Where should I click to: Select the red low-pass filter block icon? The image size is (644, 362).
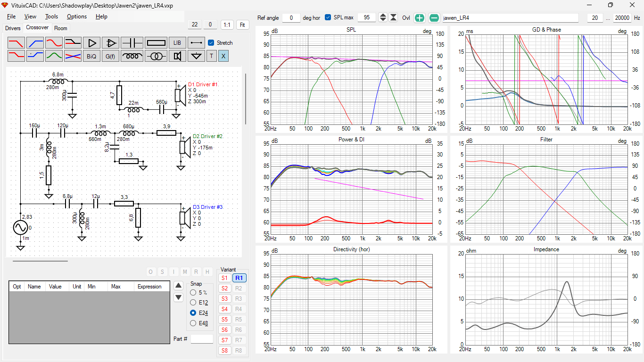(x=16, y=43)
